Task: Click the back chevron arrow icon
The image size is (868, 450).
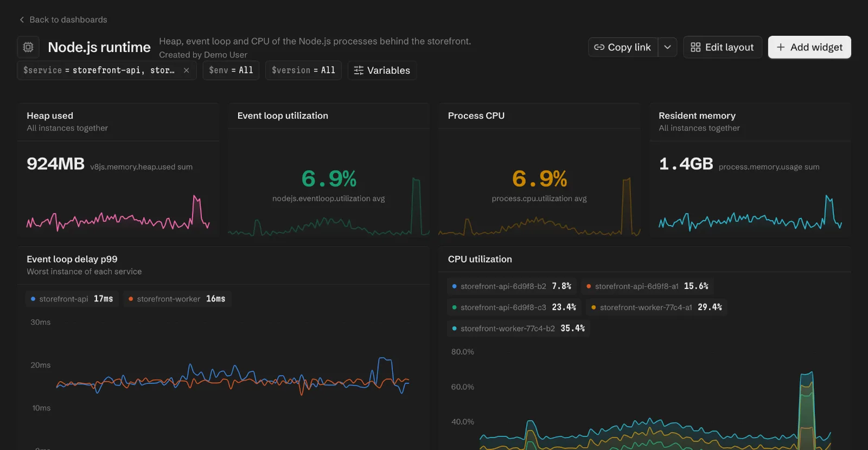Action: (x=22, y=20)
